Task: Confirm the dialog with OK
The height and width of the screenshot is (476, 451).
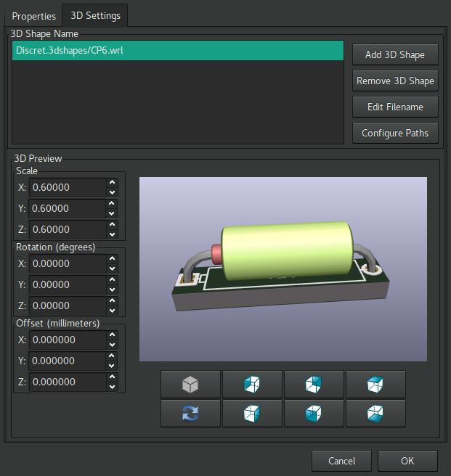Action: click(x=407, y=461)
